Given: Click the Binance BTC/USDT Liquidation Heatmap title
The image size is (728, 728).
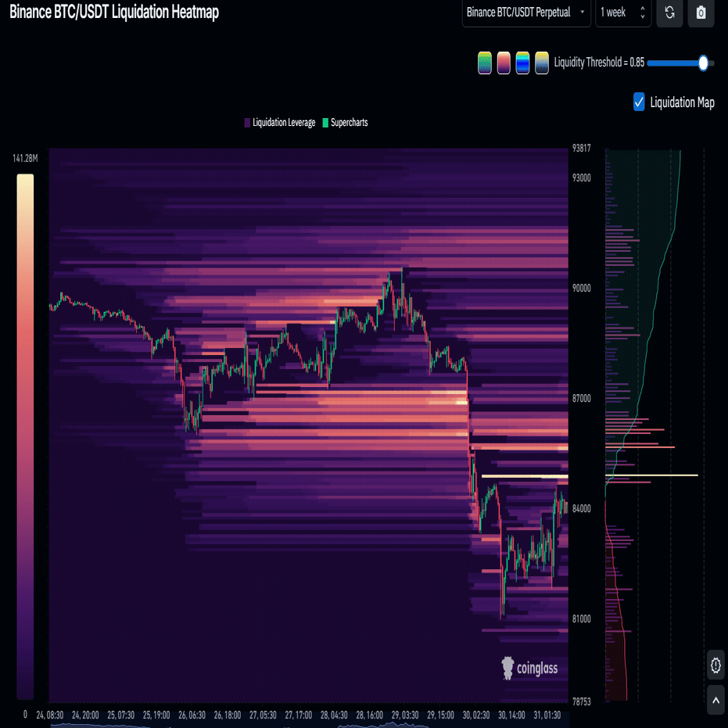Looking at the screenshot, I should (x=113, y=12).
